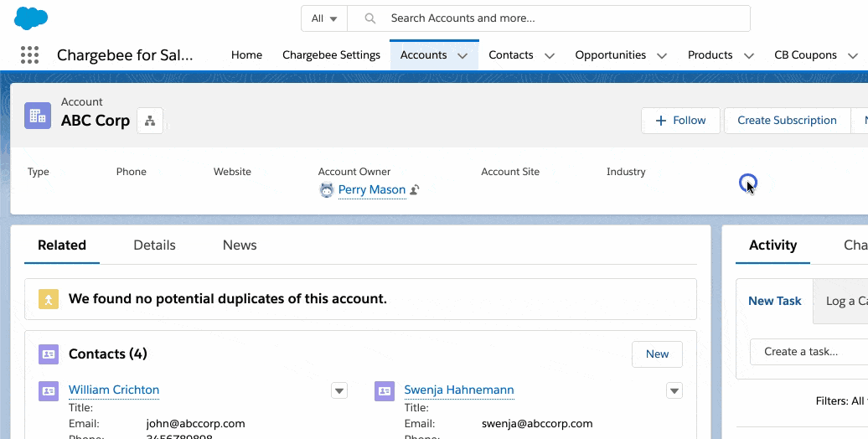
Task: Open the action menu for William Crichton
Action: (x=339, y=390)
